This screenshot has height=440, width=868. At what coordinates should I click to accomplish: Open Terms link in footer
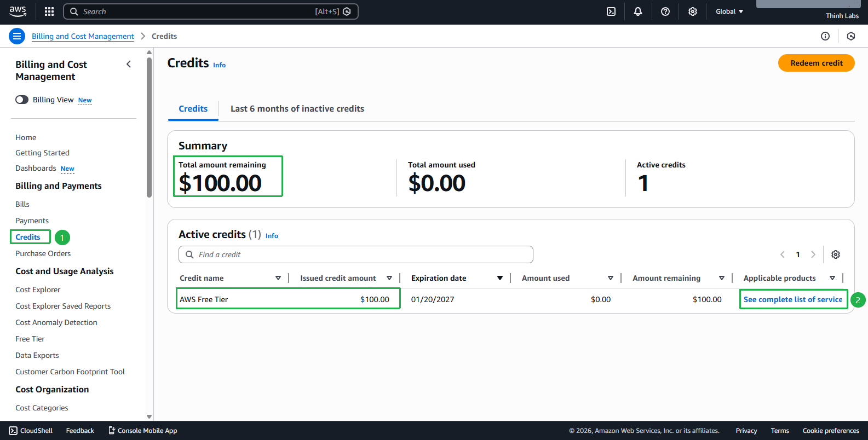pyautogui.click(x=780, y=431)
